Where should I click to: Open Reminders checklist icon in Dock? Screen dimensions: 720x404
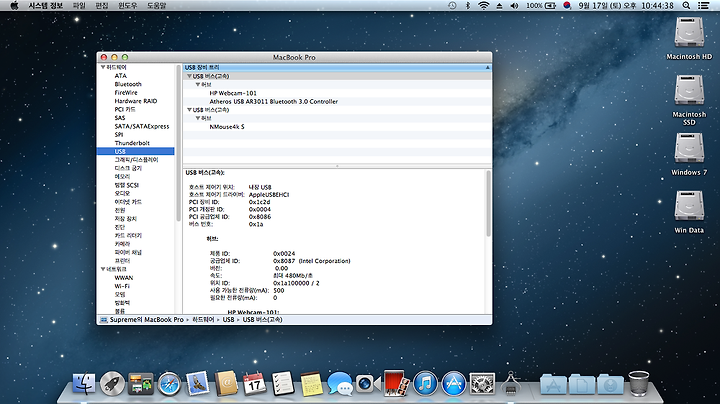[283, 384]
